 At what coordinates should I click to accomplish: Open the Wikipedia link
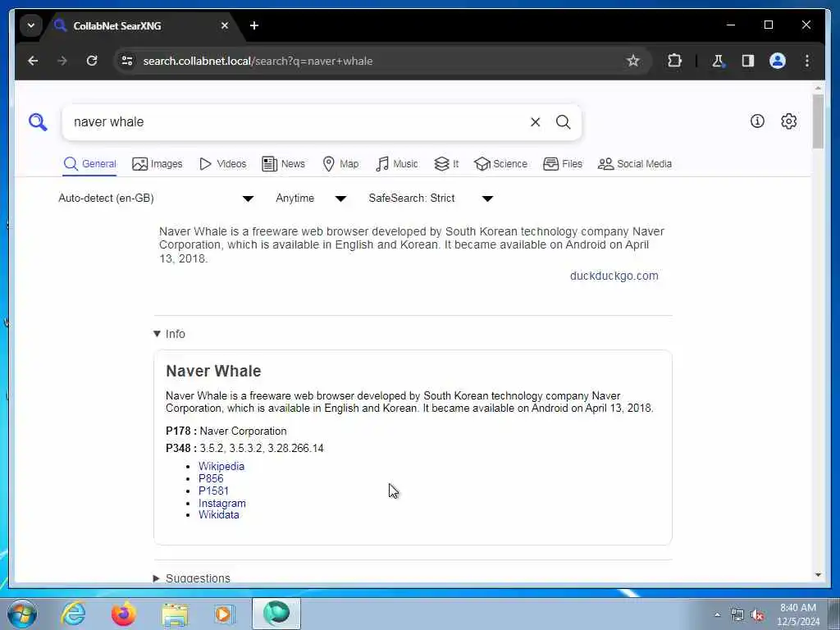pyautogui.click(x=221, y=466)
